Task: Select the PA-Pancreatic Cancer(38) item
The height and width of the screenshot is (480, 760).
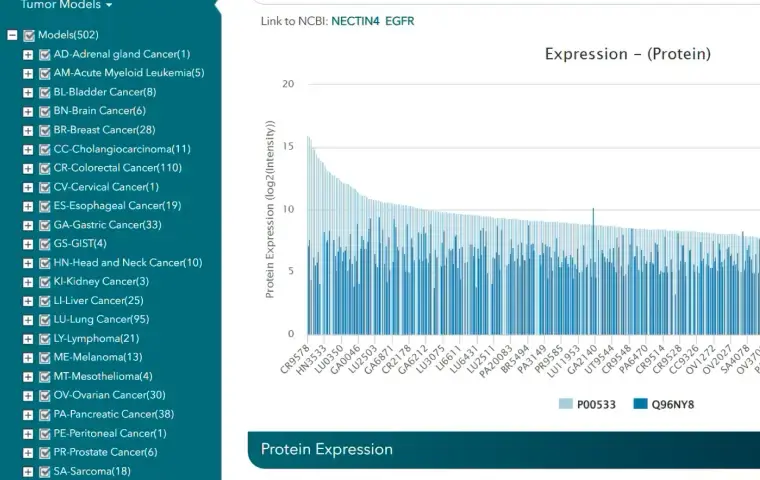Action: 113,414
